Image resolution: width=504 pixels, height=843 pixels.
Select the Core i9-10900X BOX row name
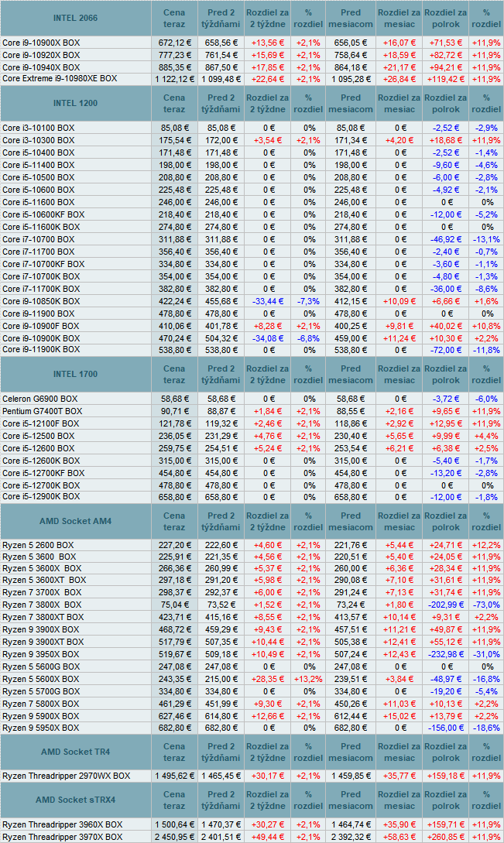click(41, 43)
